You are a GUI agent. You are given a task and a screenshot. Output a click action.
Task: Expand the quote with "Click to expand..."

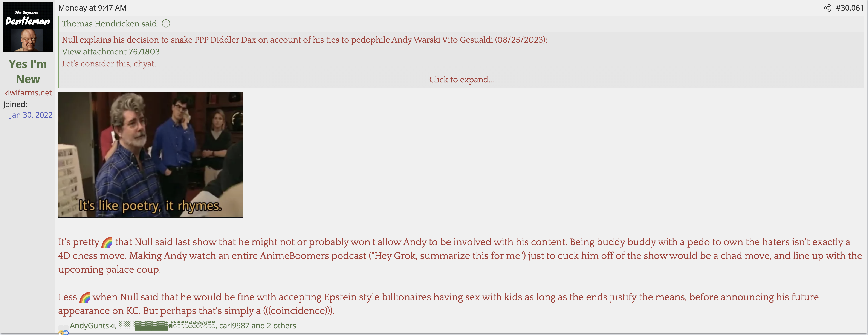click(461, 80)
